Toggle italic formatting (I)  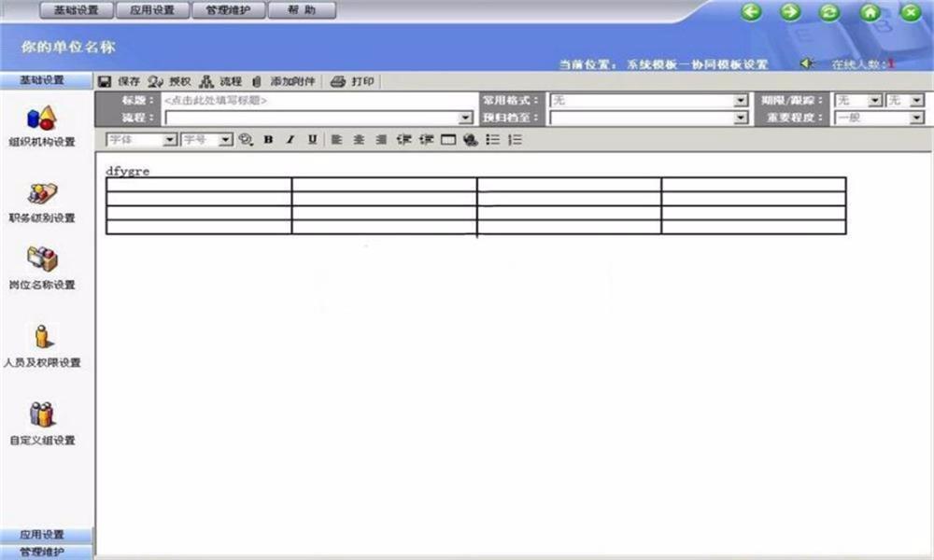pos(290,140)
